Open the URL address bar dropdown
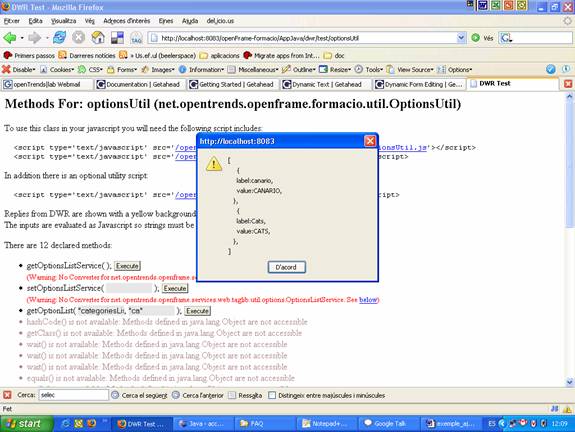 click(461, 37)
